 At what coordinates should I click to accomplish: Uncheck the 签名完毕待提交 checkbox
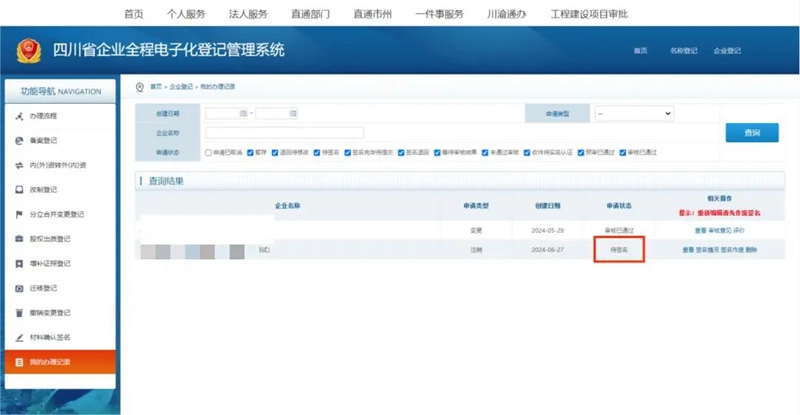pos(347,153)
